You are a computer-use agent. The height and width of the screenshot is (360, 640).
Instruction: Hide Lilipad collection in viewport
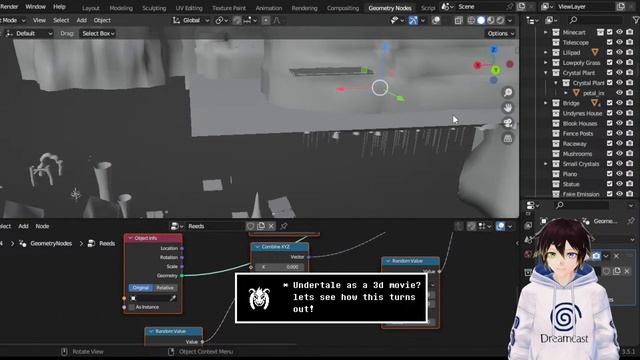620,52
